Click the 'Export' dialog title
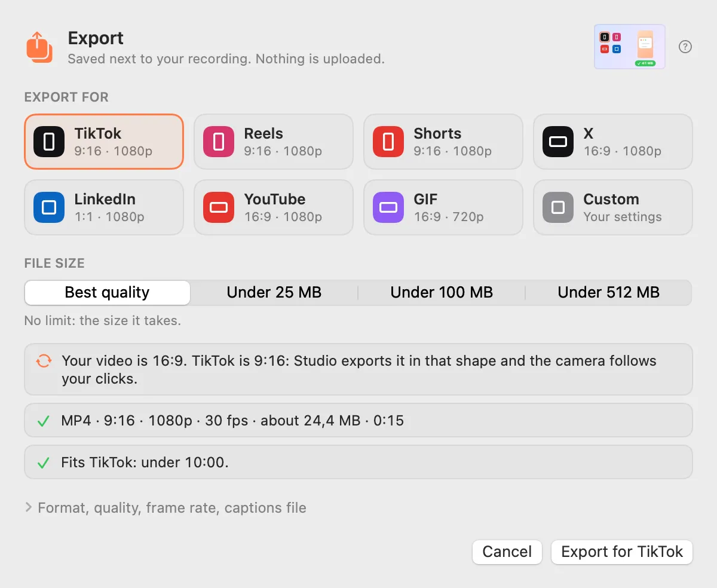 tap(96, 38)
